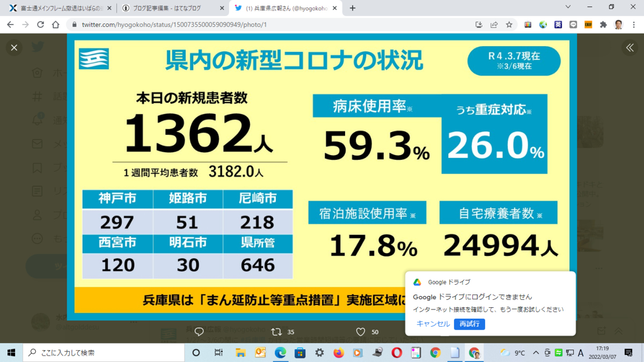Open the 9°C weather widget

coord(513,352)
